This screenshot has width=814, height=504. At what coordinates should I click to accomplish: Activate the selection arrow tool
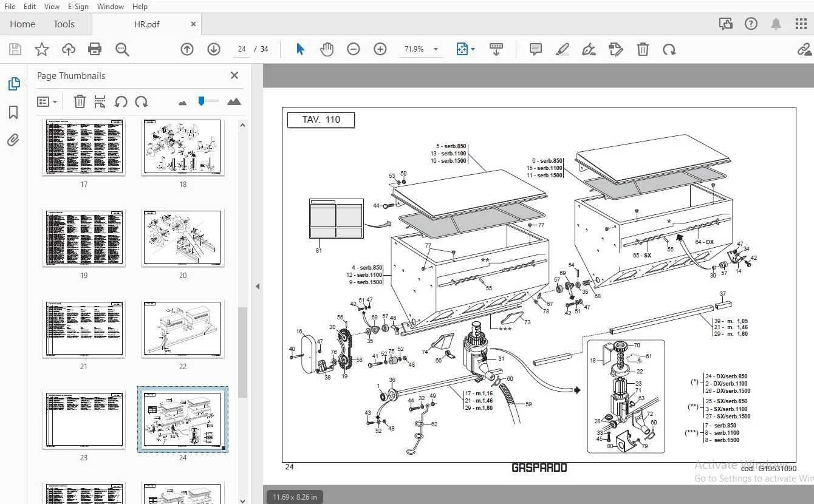coord(300,49)
